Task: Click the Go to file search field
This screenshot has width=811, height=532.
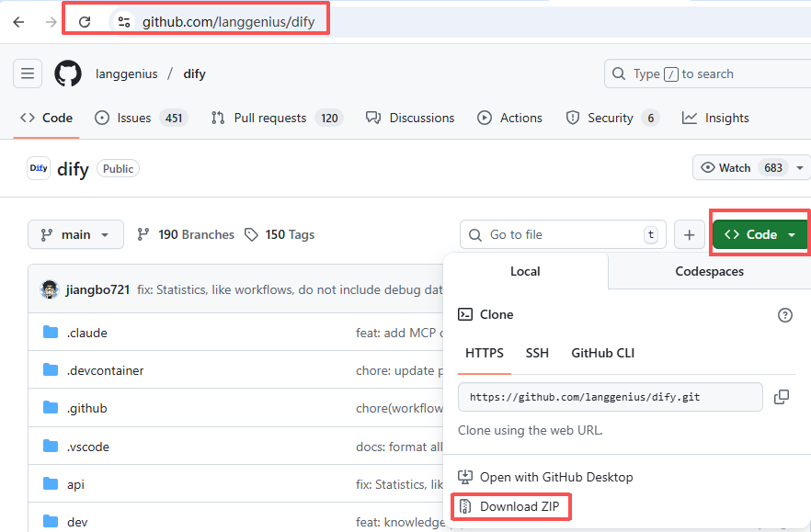Action: point(563,234)
